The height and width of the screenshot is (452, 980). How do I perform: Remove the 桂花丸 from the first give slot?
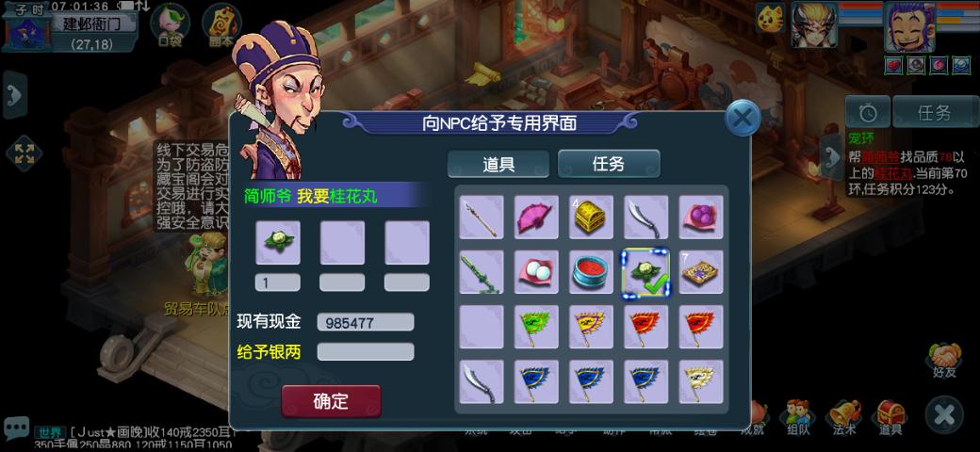click(277, 242)
